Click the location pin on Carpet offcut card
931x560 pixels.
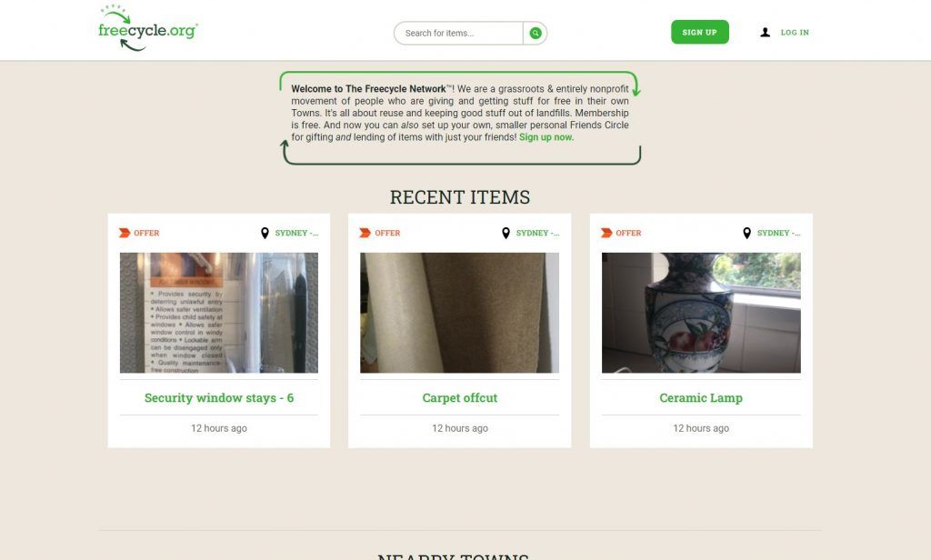tap(506, 234)
